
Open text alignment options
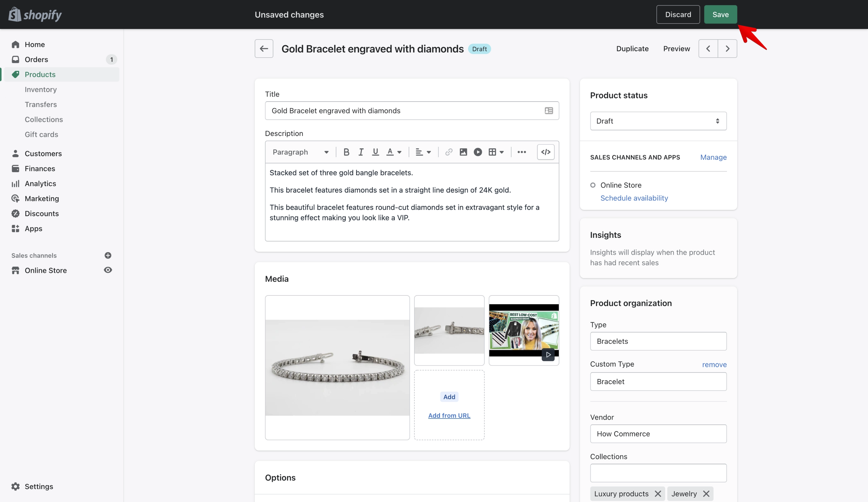click(x=423, y=152)
